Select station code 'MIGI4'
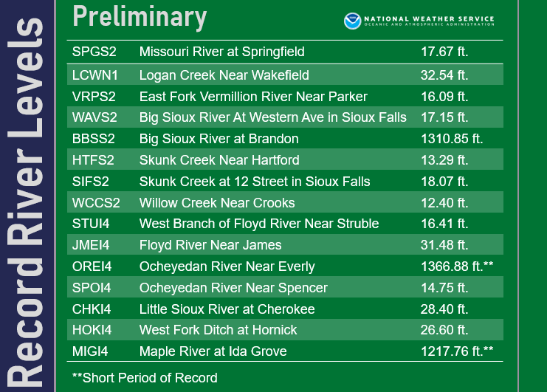Image resolution: width=547 pixels, height=392 pixels. 90,351
